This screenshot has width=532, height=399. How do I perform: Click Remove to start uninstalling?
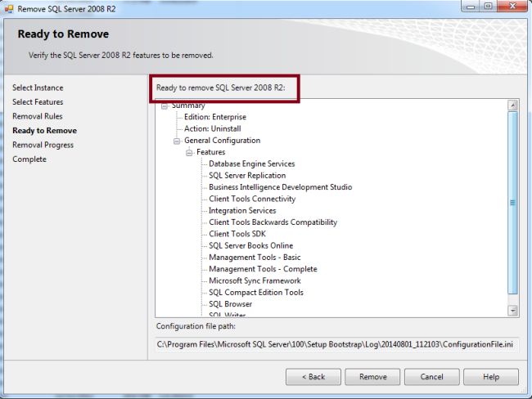point(372,377)
